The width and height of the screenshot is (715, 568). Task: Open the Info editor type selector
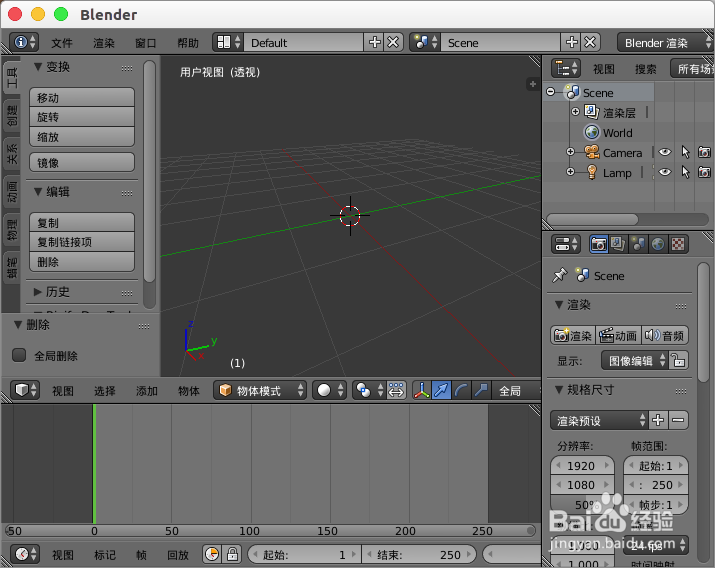click(24, 42)
